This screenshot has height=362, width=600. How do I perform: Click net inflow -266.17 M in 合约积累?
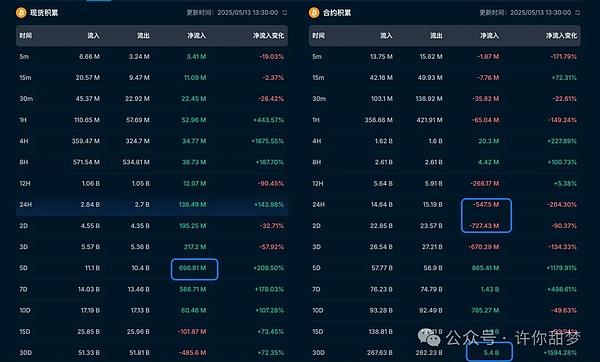[x=485, y=184]
